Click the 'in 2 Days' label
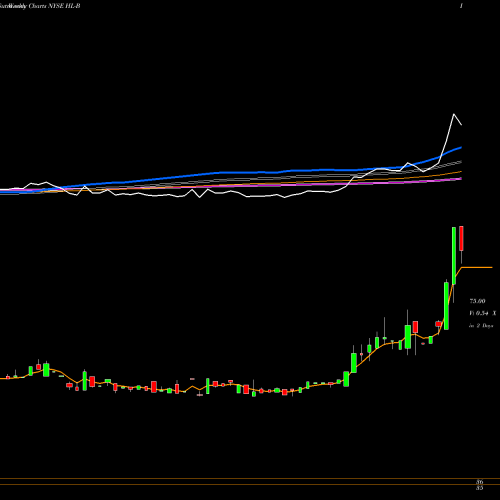Screen dimensions: 500x500 481,326
